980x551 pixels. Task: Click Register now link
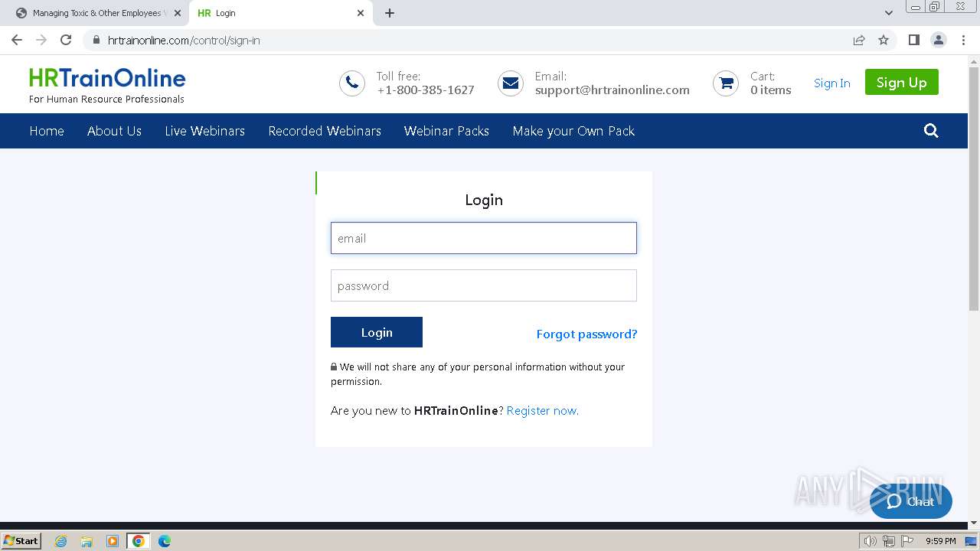(x=543, y=411)
